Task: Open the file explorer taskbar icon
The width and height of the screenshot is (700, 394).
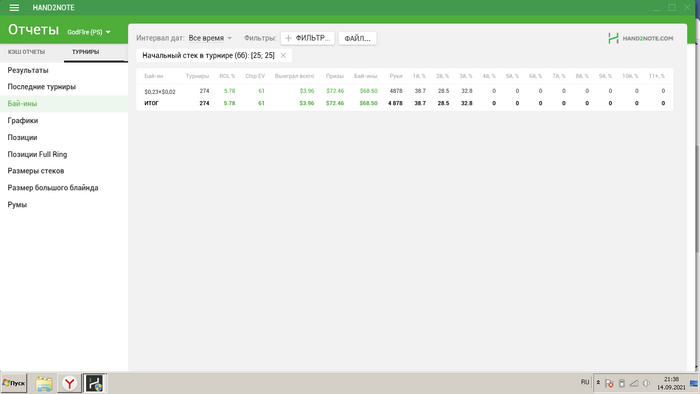Action: tap(44, 383)
